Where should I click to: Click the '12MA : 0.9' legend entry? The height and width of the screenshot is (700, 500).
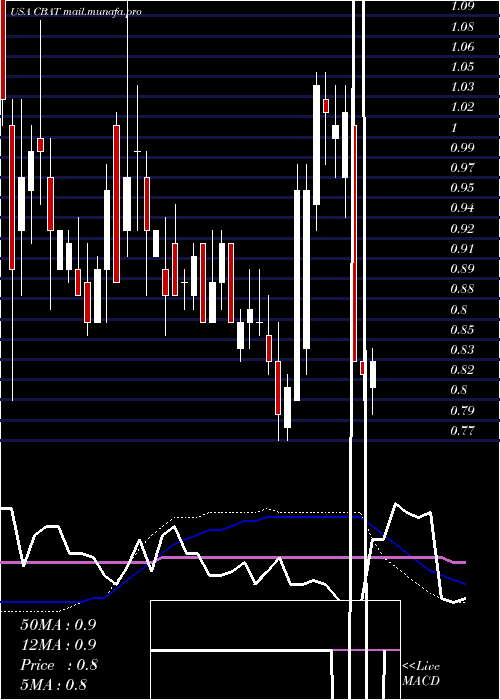(58, 645)
